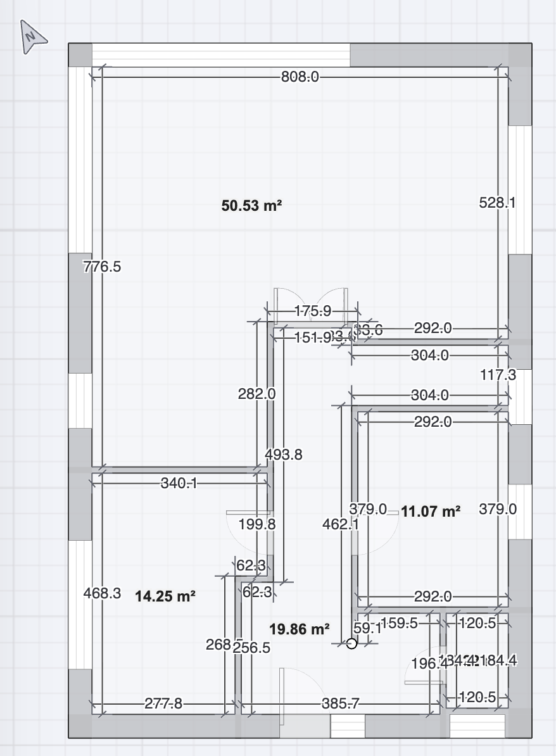Image resolution: width=556 pixels, height=756 pixels.
Task: Click the 117.3 dimension label
Action: [498, 375]
